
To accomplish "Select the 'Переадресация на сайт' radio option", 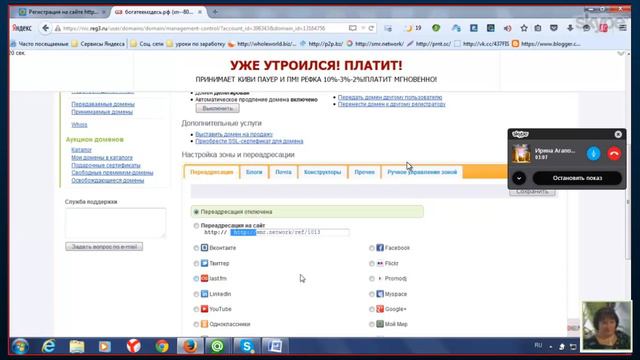I will coord(196,225).
